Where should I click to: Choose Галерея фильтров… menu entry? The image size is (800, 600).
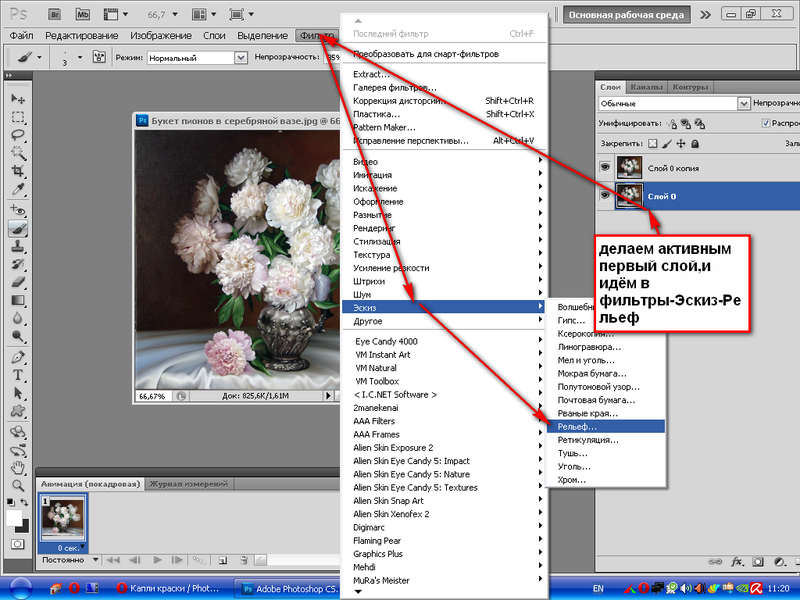(x=443, y=88)
